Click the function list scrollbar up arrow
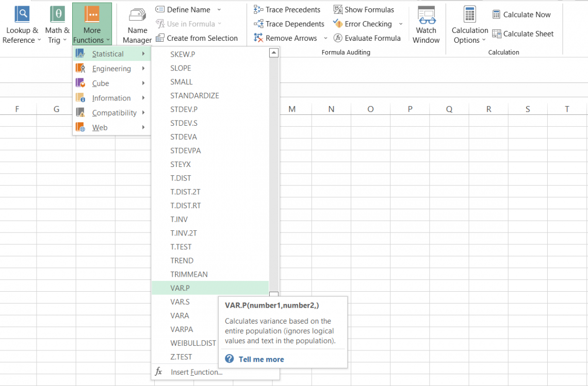Image resolution: width=588 pixels, height=386 pixels. (273, 52)
